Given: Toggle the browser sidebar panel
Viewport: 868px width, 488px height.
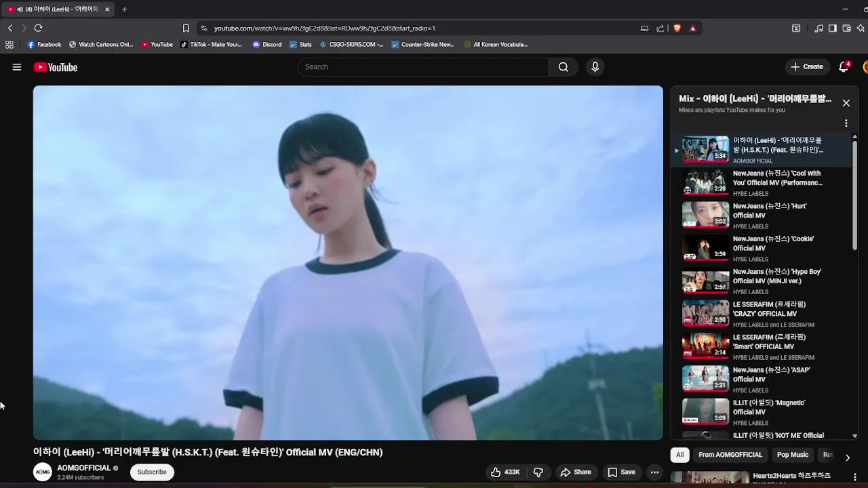Looking at the screenshot, I should pos(833,28).
